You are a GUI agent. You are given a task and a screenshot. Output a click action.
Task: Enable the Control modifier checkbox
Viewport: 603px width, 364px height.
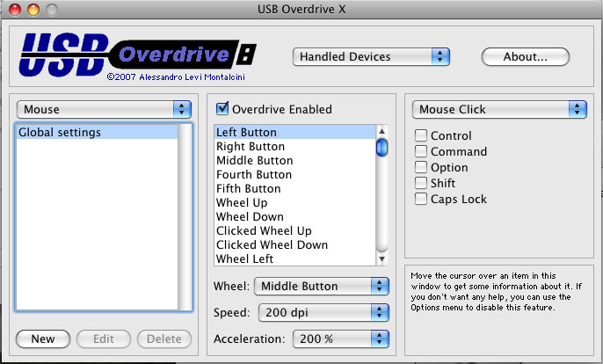(x=421, y=135)
